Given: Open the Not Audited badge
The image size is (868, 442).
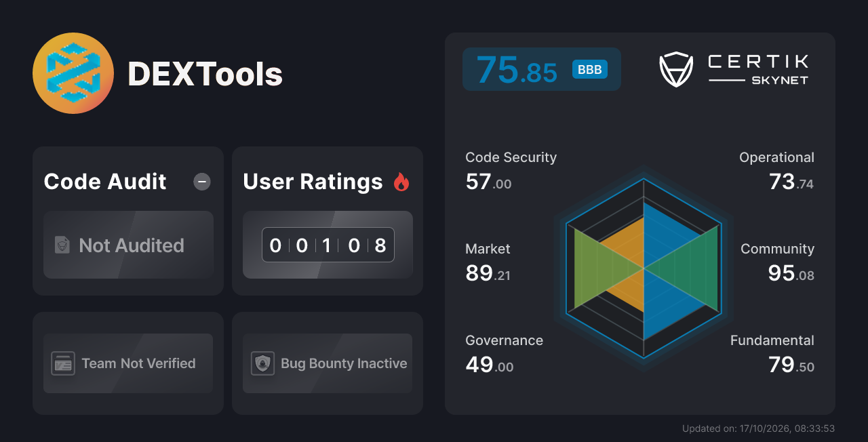Looking at the screenshot, I should (x=128, y=245).
